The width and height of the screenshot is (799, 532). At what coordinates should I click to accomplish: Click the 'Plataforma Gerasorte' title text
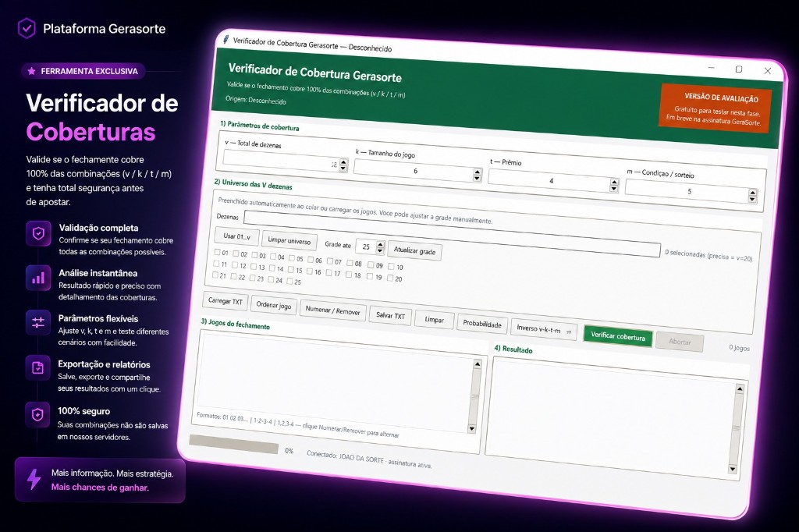point(105,29)
